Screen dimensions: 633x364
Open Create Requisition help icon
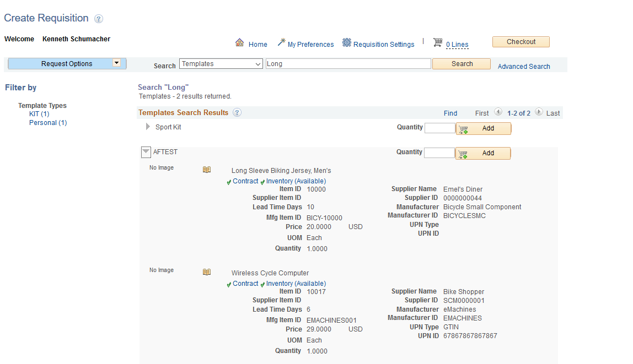[99, 19]
